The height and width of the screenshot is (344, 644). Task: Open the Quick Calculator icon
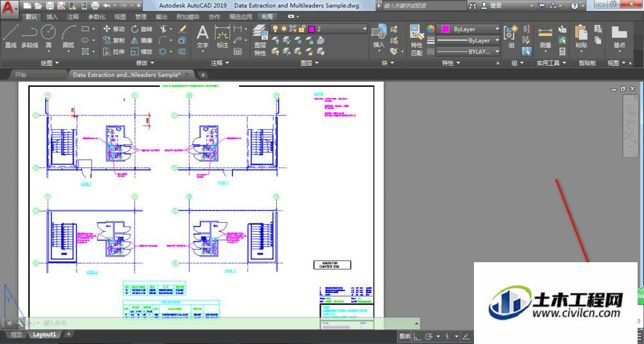click(x=562, y=52)
